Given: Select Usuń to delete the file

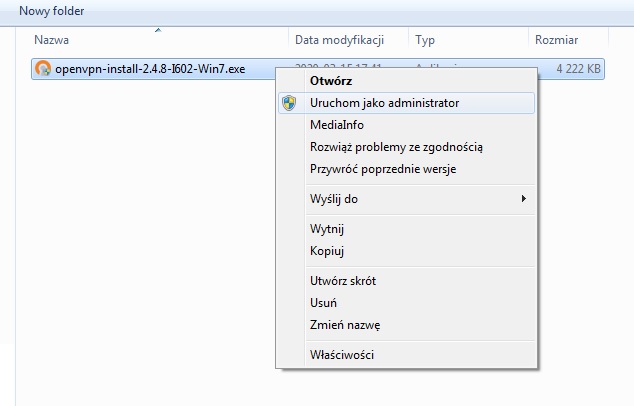Looking at the screenshot, I should pos(323,303).
